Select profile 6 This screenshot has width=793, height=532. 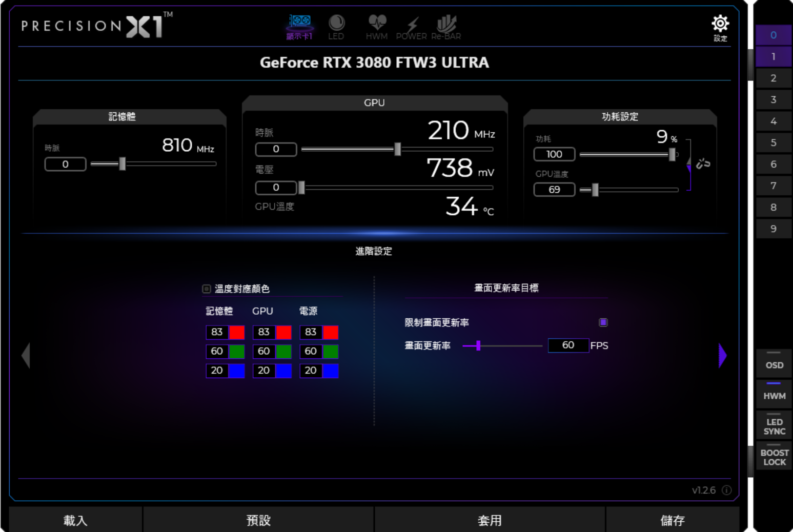(774, 164)
